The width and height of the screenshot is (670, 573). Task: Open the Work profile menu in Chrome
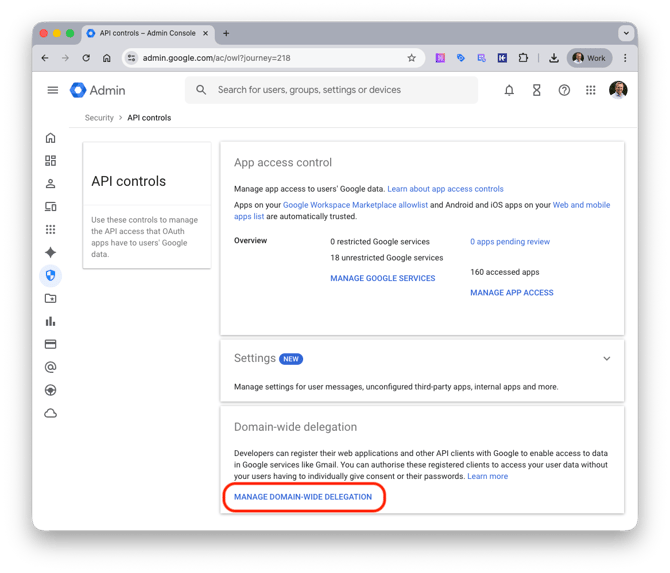click(589, 58)
